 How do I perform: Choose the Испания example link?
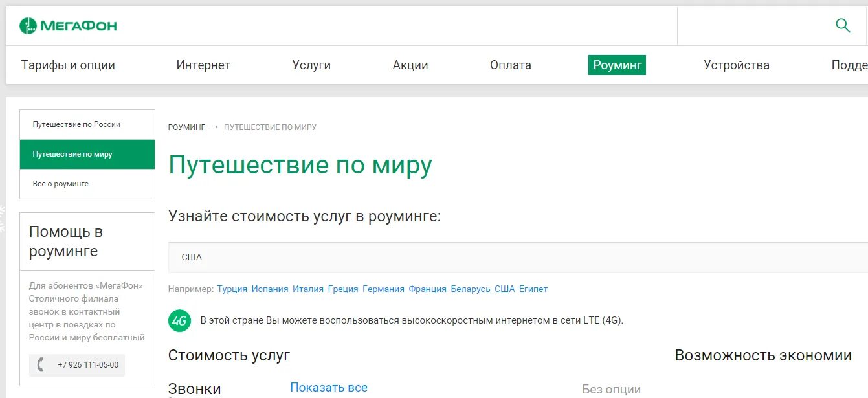270,289
